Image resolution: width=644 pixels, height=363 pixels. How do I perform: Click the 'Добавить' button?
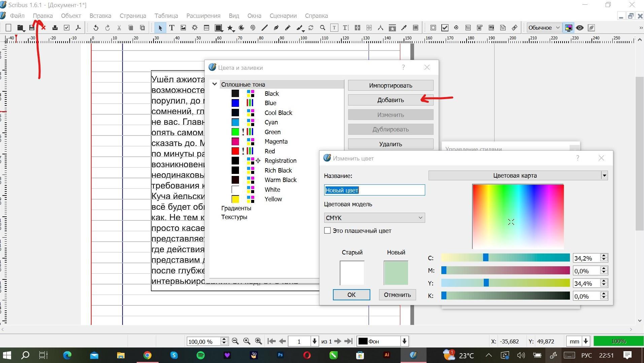[x=390, y=100]
